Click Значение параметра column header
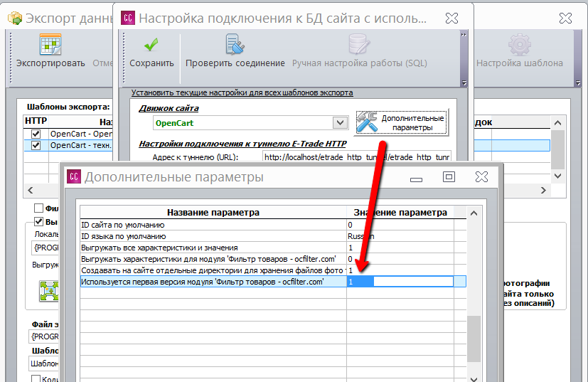The height and width of the screenshot is (382, 588). coord(400,213)
